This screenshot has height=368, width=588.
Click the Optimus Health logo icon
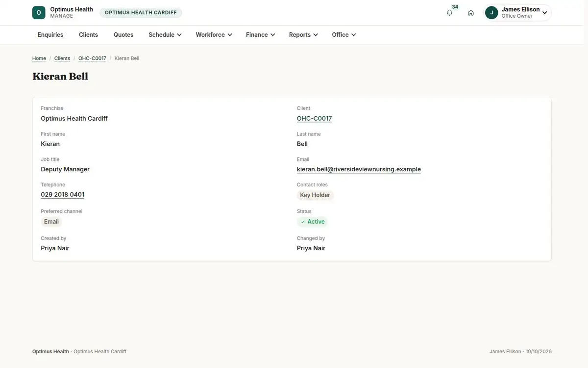tap(39, 13)
